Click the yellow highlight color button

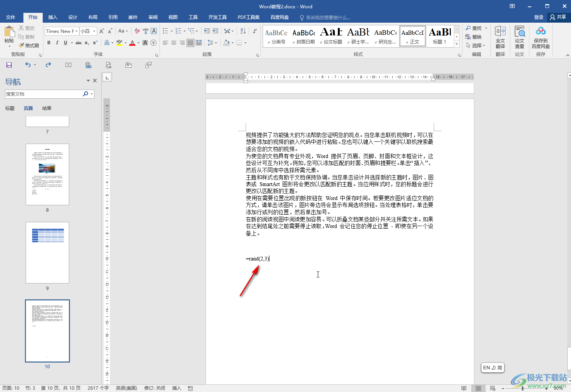click(119, 43)
